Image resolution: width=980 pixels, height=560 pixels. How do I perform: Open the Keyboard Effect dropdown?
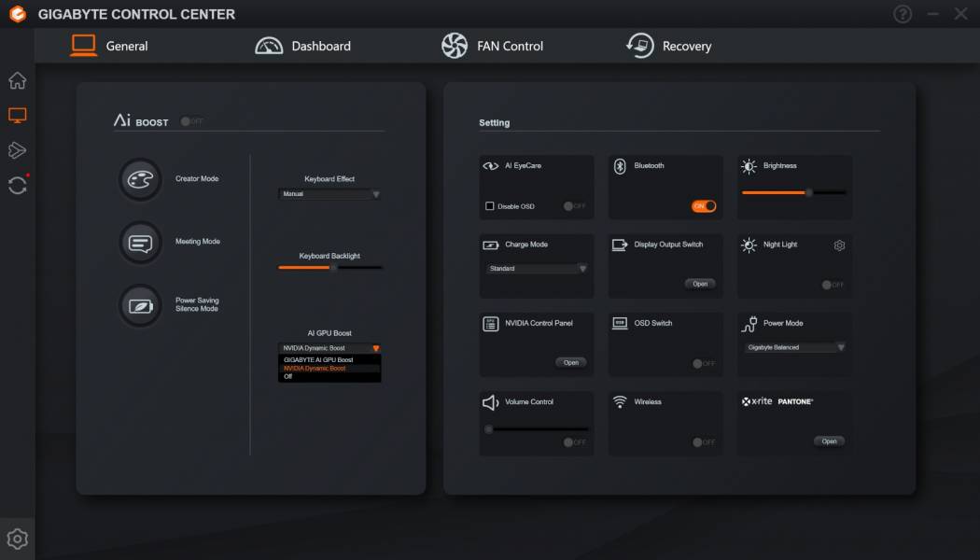329,194
